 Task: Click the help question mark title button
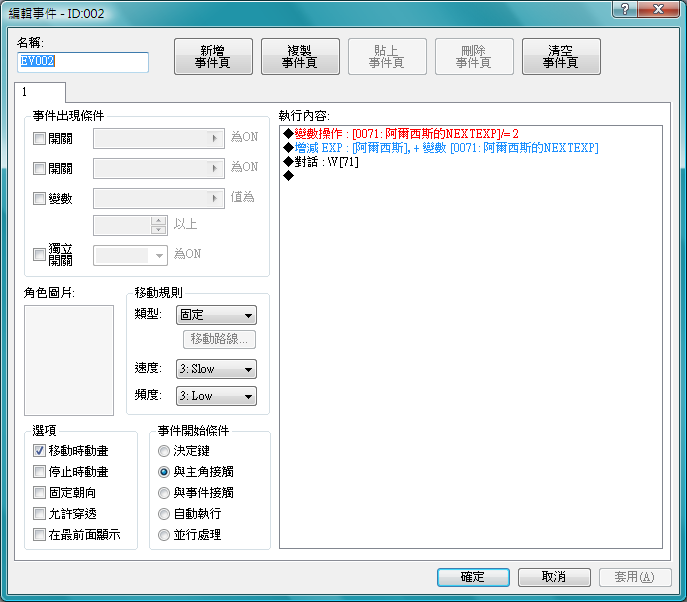[625, 9]
